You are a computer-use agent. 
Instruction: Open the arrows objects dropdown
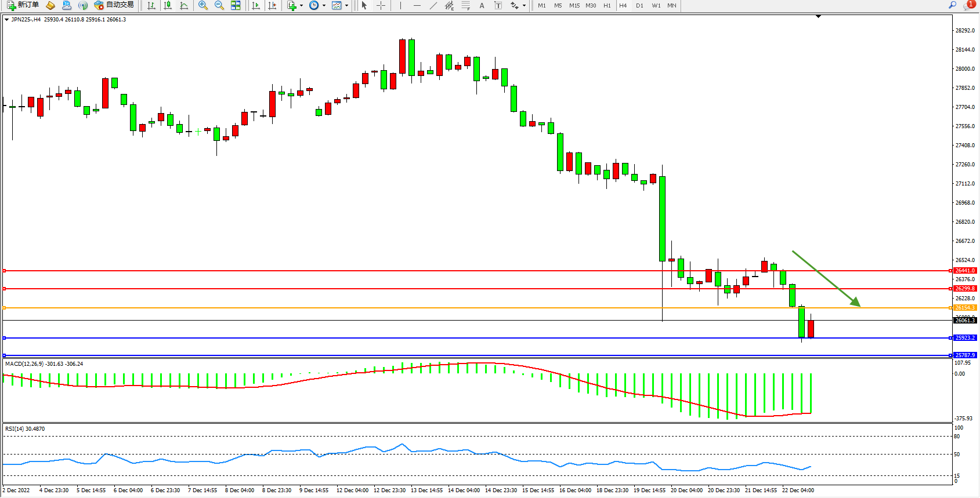click(524, 5)
